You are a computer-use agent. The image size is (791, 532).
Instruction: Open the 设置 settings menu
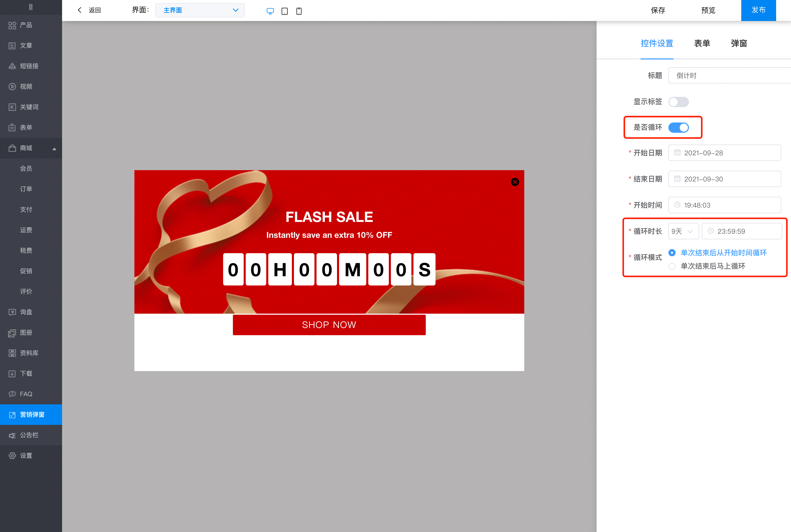coord(26,455)
